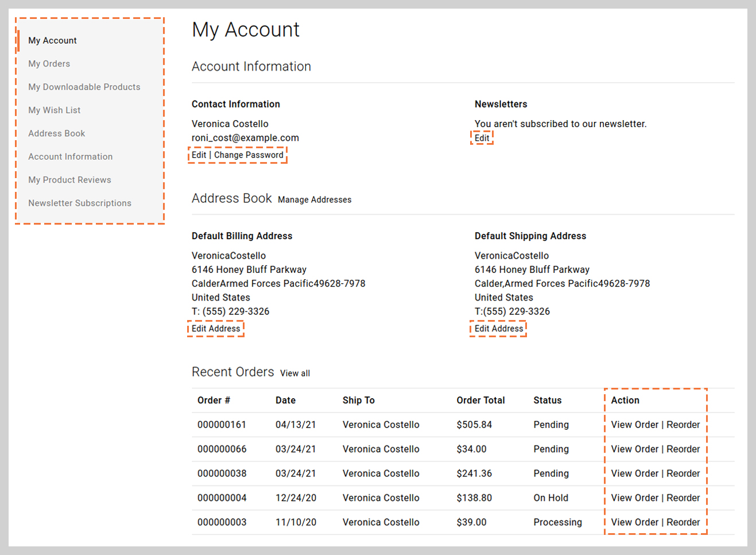756x555 pixels.
Task: View order 000000004
Action: point(635,498)
